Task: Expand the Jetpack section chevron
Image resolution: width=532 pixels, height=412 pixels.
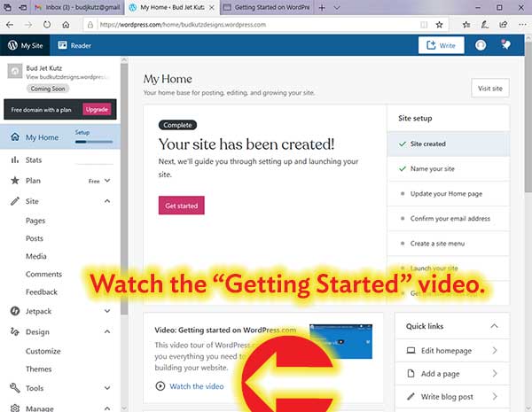Action: [x=107, y=311]
